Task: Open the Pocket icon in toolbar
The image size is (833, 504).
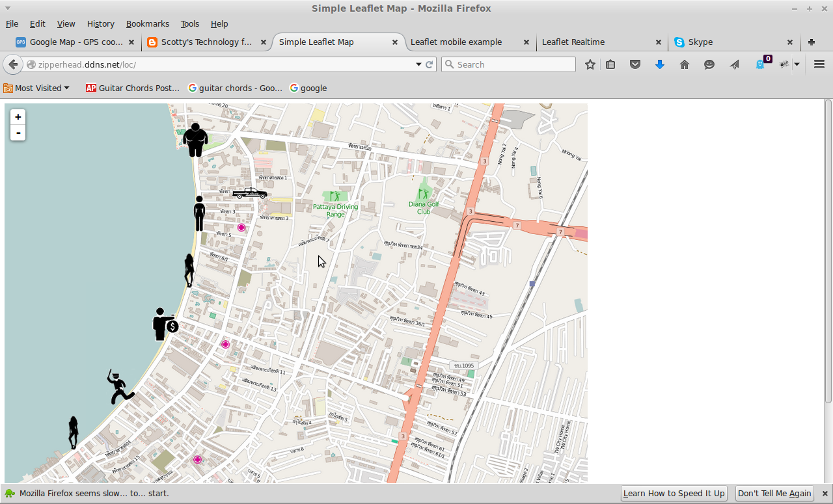Action: coord(635,64)
